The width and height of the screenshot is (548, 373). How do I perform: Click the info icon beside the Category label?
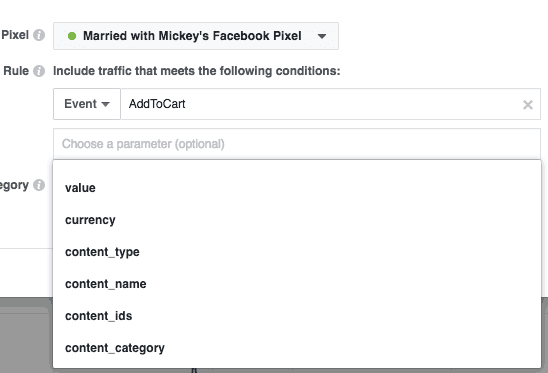point(39,185)
